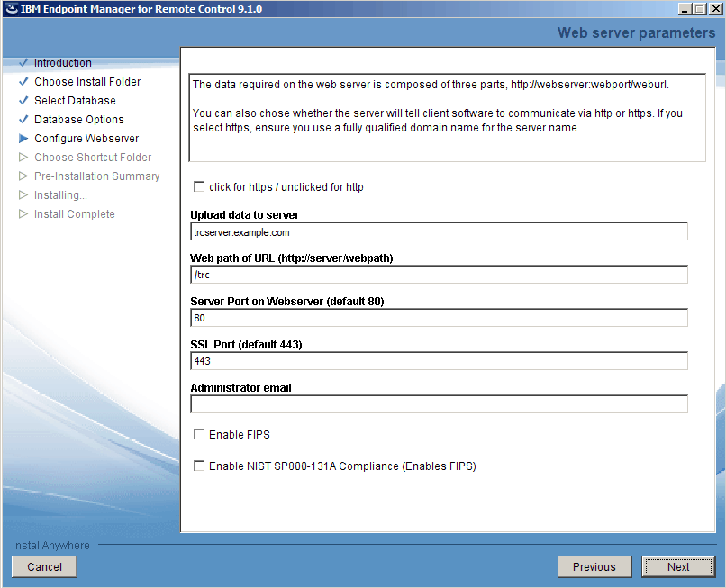This screenshot has height=588, width=726.
Task: Click the checkmark beside Choose Install Folder
Action: click(x=23, y=81)
